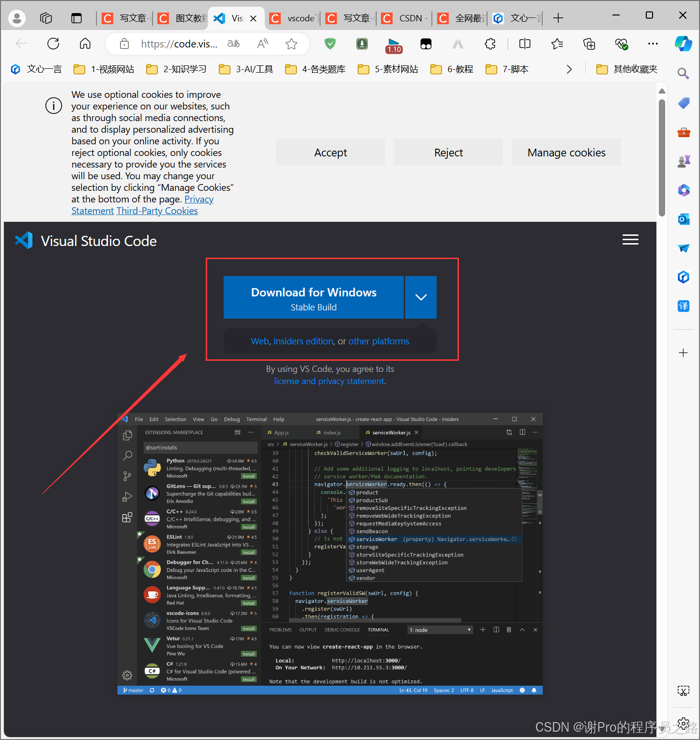700x740 pixels.
Task: Open the Copilot sidebar icon
Action: [x=684, y=44]
